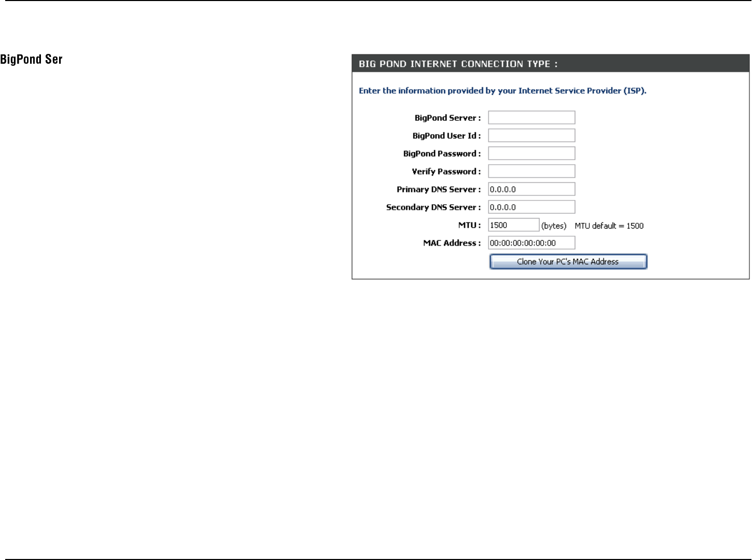
Task: Edit the Secondary DNS Server field
Action: tap(532, 207)
